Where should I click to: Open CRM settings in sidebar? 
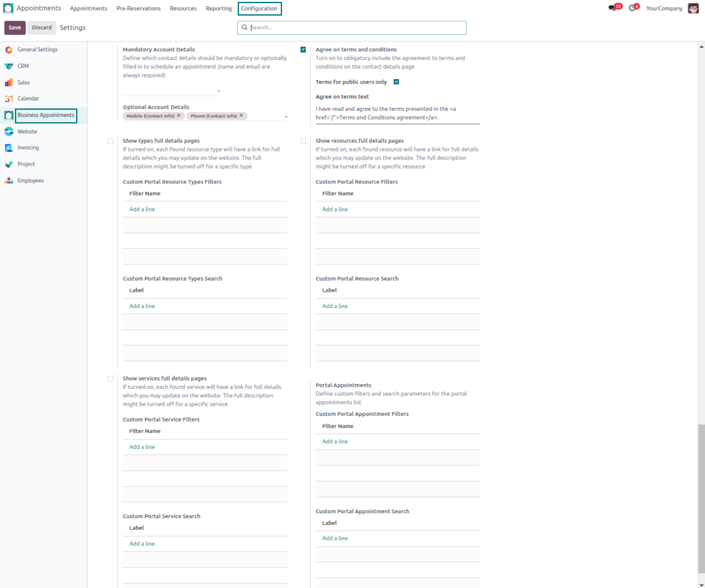(23, 66)
